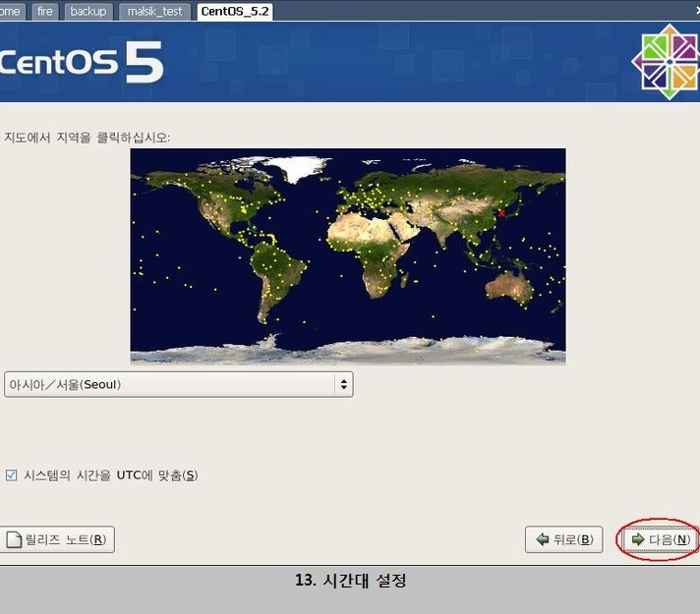
Task: Open the 아시아/서울(Seoul) timezone dropdown
Action: [178, 384]
